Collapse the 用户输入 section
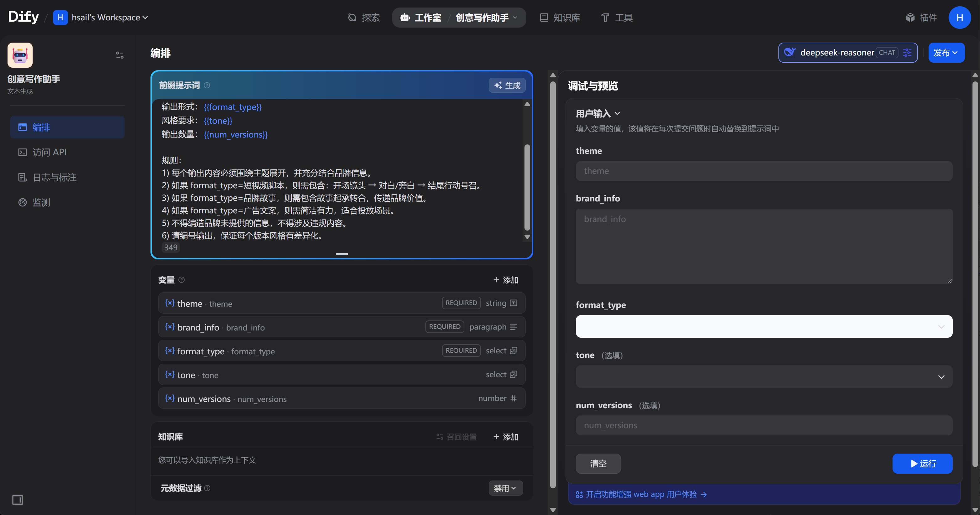Viewport: 980px width, 515px height. (x=598, y=114)
